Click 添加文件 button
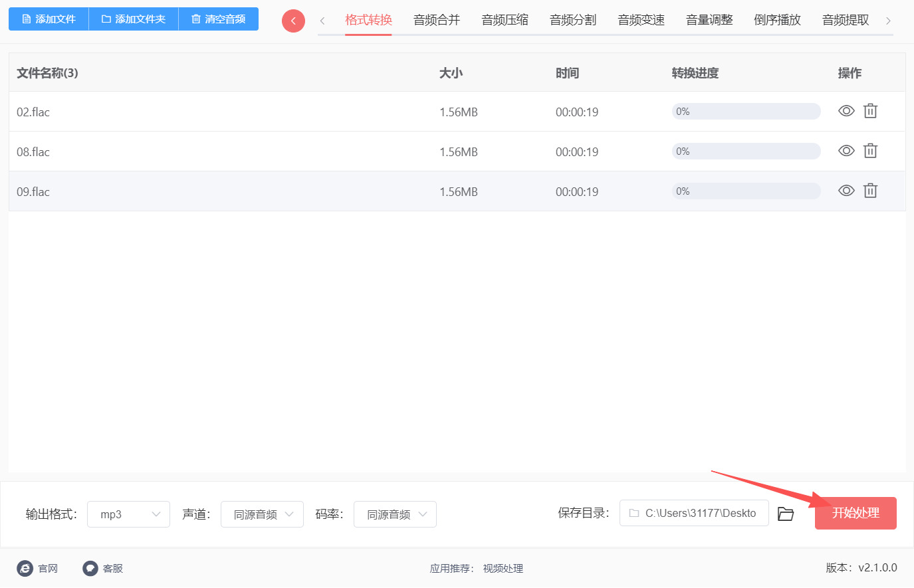 (x=49, y=19)
